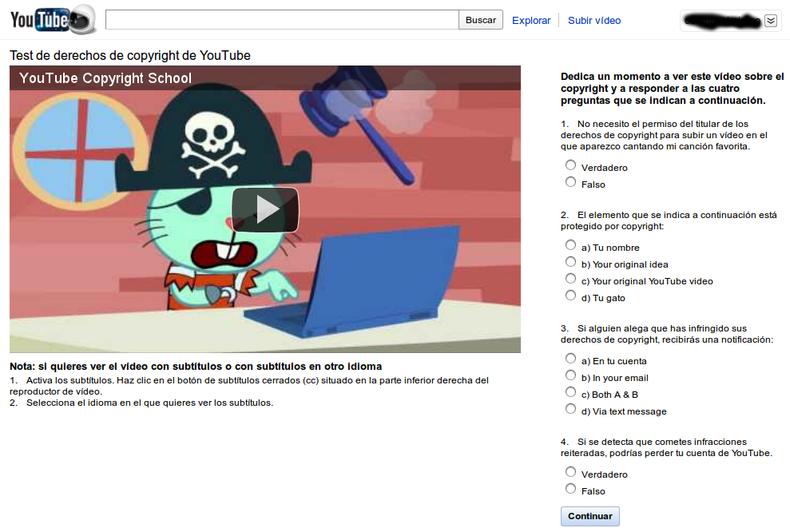The height and width of the screenshot is (532, 790).
Task: Select Verdadero for question 1
Action: [570, 165]
